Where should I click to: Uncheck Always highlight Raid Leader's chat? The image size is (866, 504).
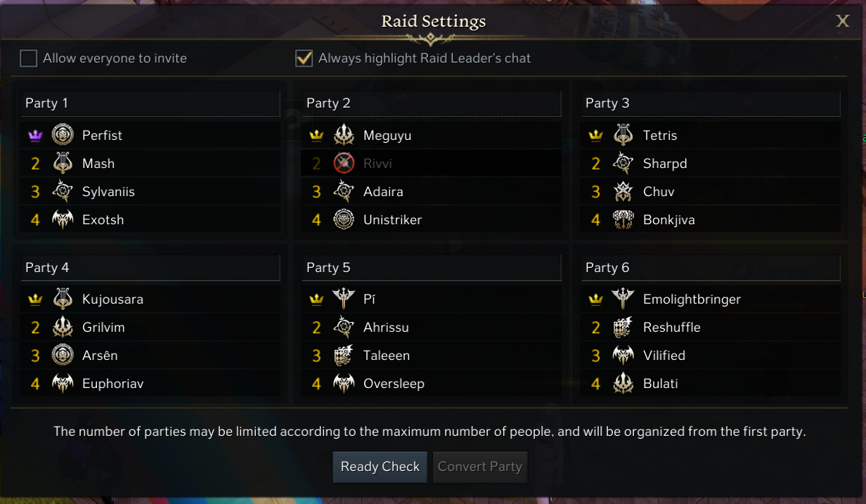tap(304, 58)
